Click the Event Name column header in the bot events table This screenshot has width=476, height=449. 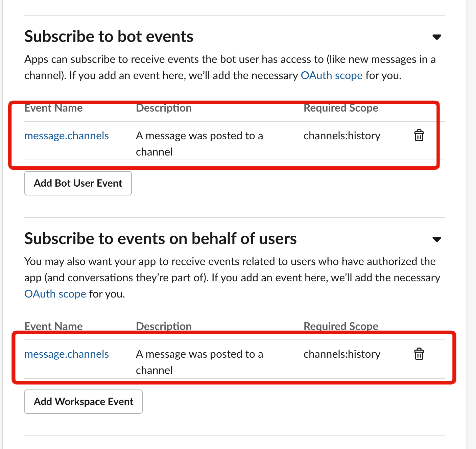point(53,108)
